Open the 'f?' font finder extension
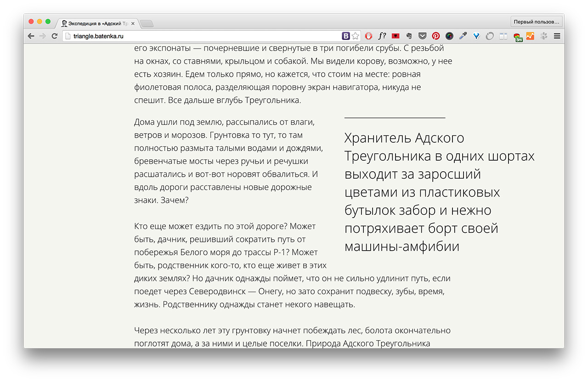 pos(382,36)
